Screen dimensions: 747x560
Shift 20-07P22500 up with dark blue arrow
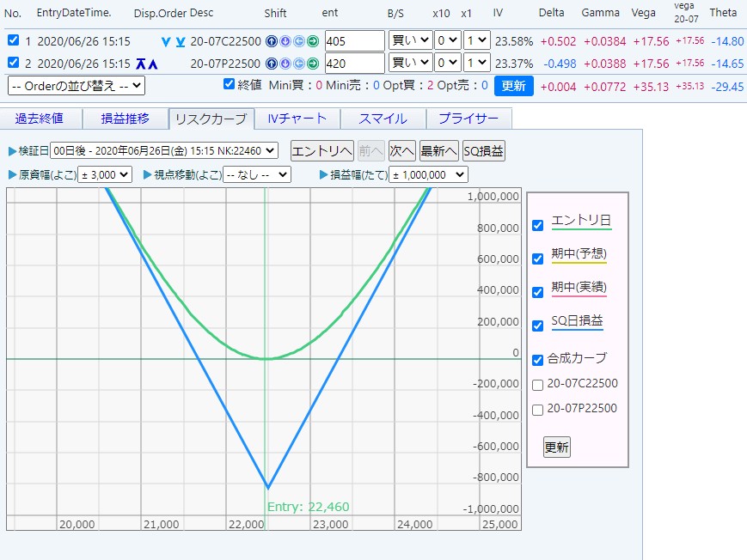[272, 64]
